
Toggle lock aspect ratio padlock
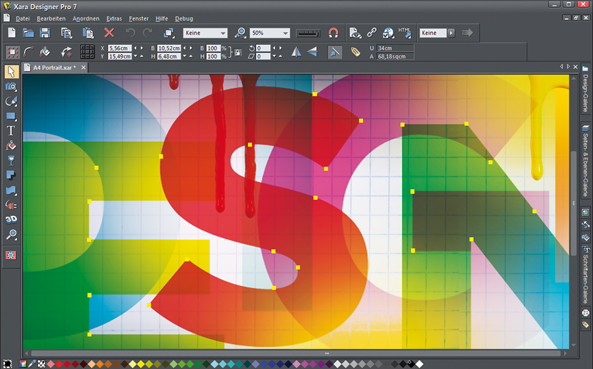point(238,52)
